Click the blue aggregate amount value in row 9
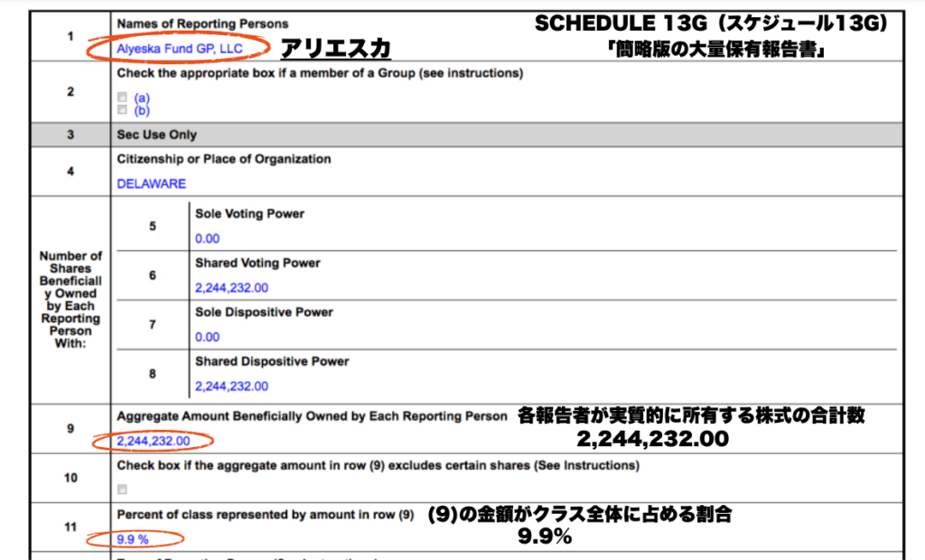 [154, 441]
